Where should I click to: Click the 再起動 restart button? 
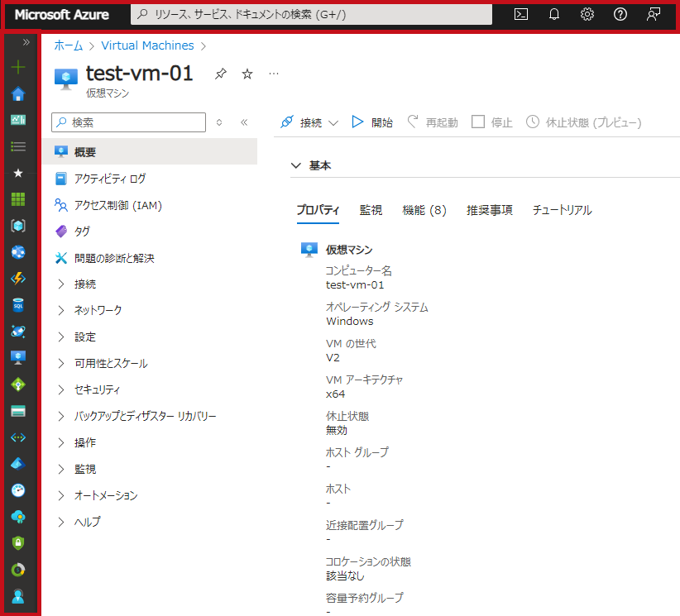(433, 122)
